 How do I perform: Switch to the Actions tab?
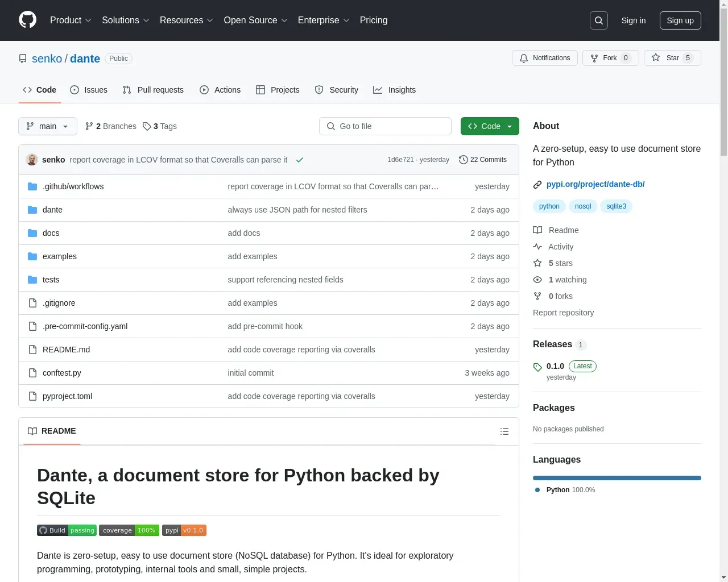220,90
